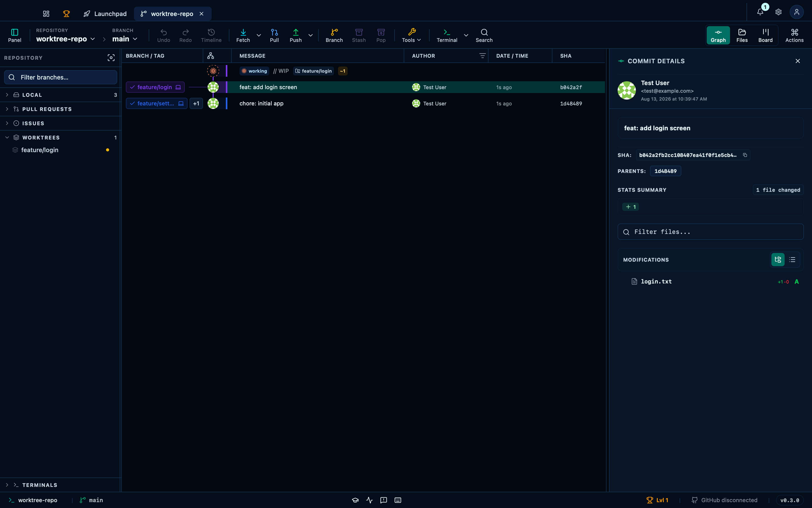Click the focus icon beside Repository header

coord(111,58)
